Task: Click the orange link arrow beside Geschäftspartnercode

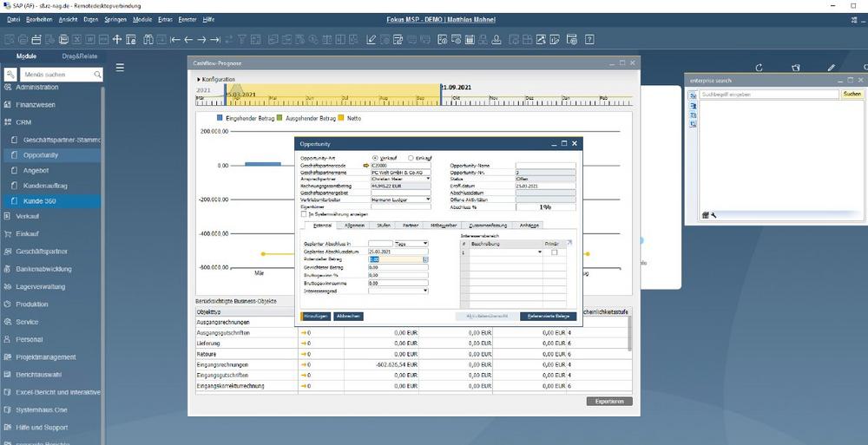Action: pos(365,166)
